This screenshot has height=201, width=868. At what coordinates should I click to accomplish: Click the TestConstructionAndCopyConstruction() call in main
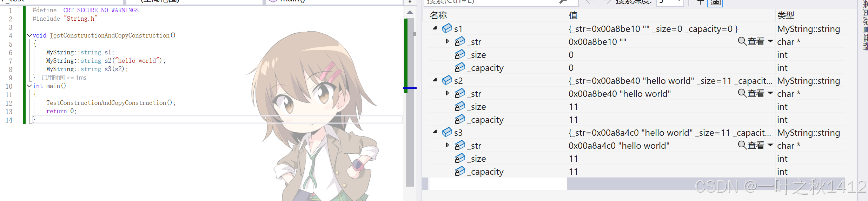click(111, 103)
